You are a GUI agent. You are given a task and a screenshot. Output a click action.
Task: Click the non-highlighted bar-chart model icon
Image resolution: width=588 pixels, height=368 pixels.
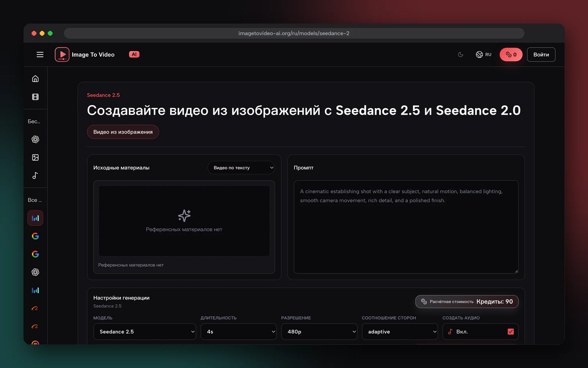[x=35, y=290]
